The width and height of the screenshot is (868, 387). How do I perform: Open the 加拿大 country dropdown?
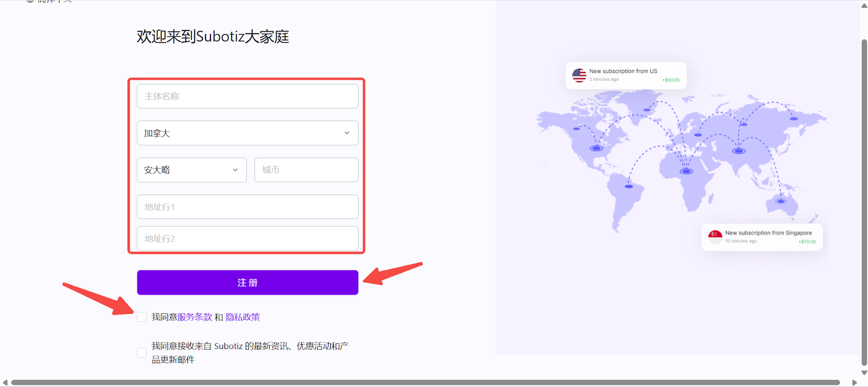[x=247, y=133]
